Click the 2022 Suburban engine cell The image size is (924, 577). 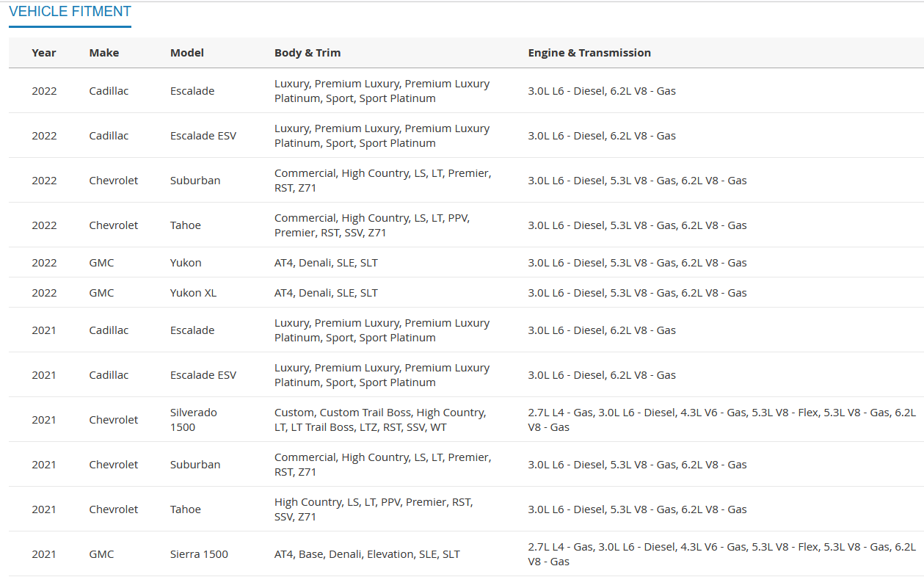click(x=637, y=181)
